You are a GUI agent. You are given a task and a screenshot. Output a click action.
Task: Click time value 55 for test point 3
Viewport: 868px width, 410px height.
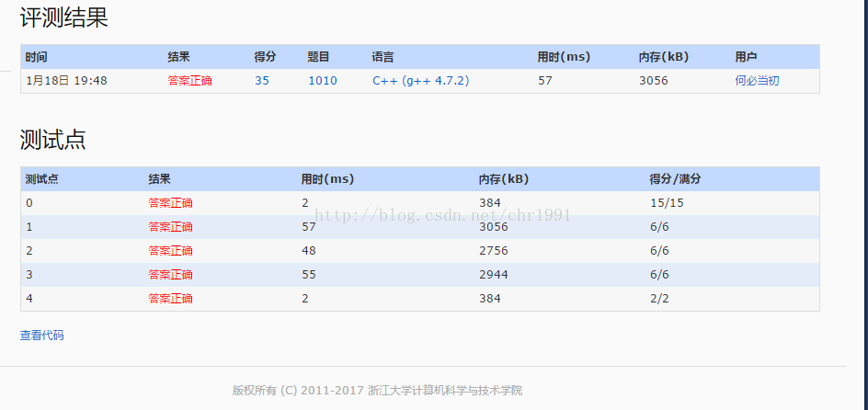coord(309,275)
